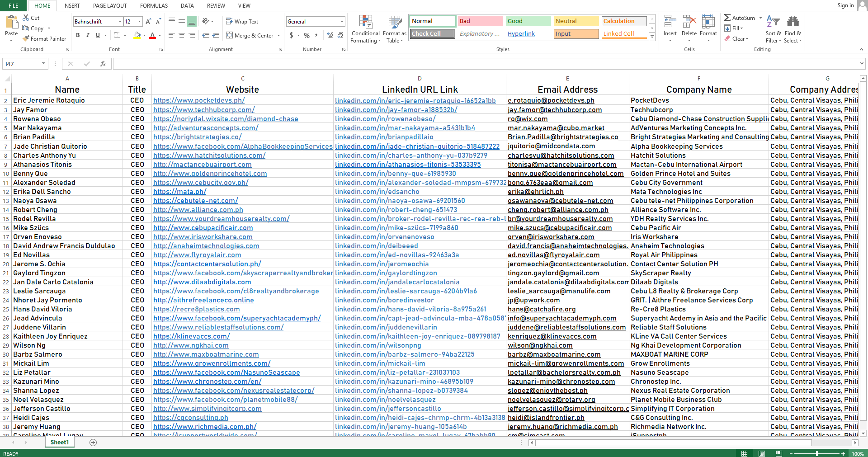
Task: Toggle bold formatting
Action: pyautogui.click(x=78, y=35)
